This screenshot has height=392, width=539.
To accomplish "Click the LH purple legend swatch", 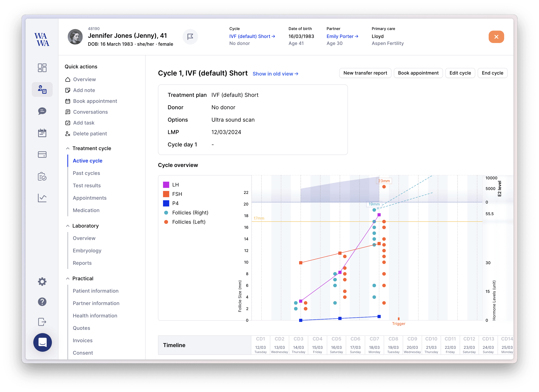I will 166,185.
